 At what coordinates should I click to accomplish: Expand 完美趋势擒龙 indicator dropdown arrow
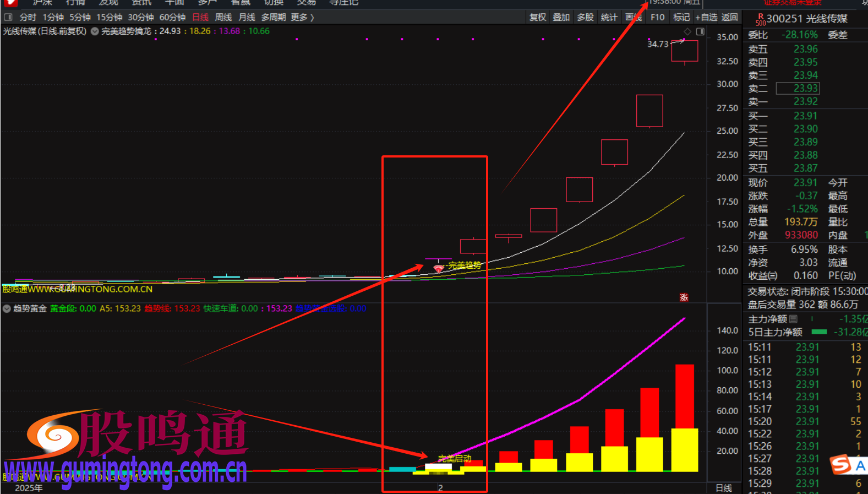(x=95, y=31)
